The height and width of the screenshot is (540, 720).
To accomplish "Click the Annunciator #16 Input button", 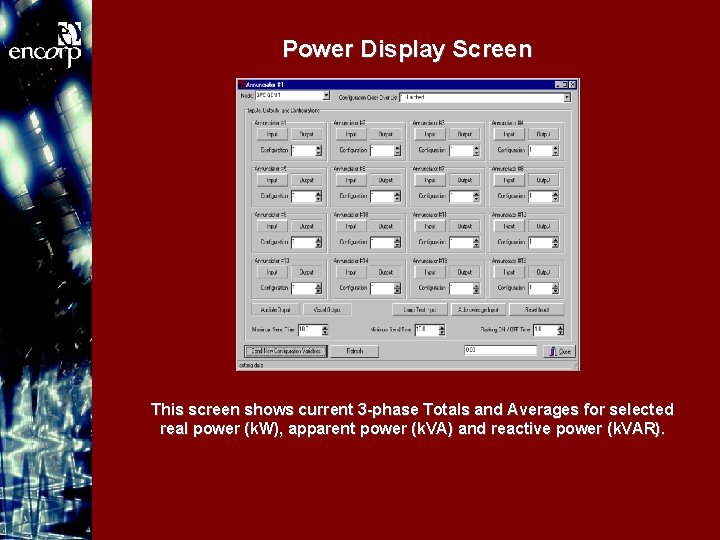I will [x=509, y=272].
